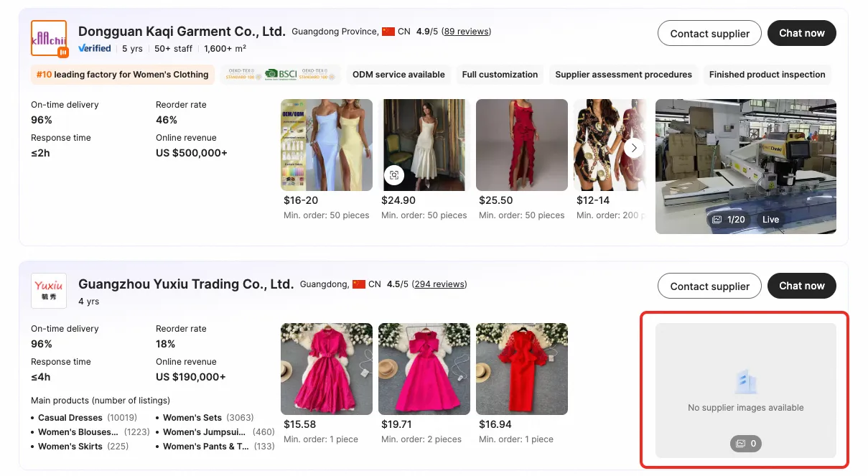Screen dimensions: 868x476
Task: Click the OEKO-TEX BSCI certification badges
Action: click(280, 75)
